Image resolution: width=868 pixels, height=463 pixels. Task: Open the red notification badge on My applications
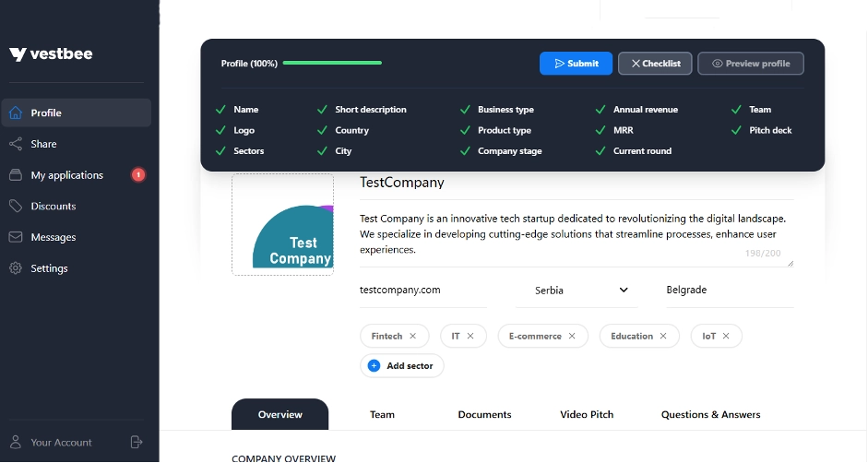tap(138, 175)
